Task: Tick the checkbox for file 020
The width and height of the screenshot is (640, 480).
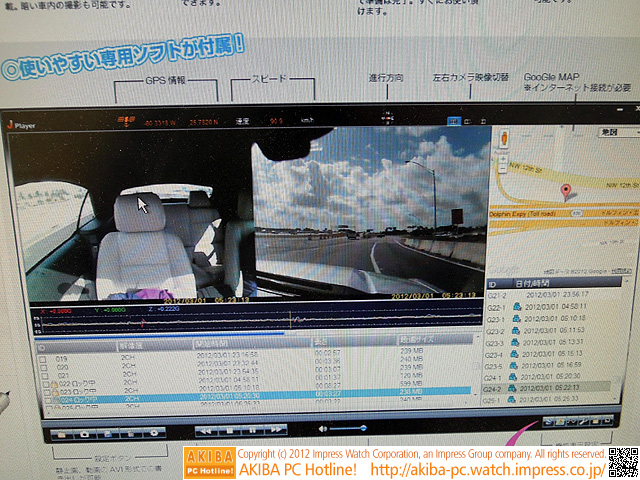Action: (x=40, y=363)
